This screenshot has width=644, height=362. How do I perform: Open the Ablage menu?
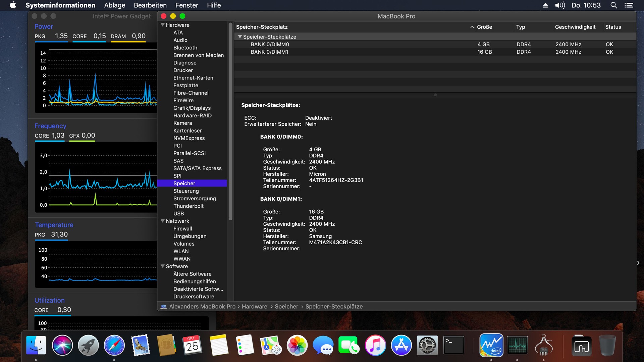click(x=114, y=5)
